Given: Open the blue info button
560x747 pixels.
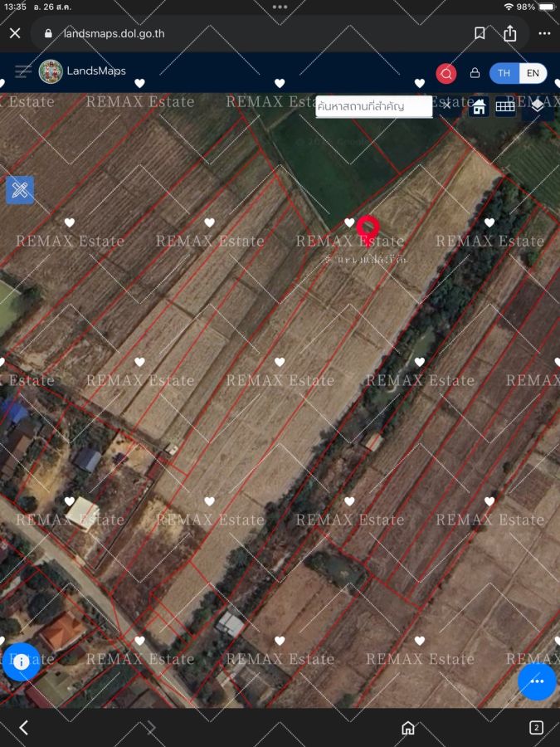Looking at the screenshot, I should [21, 662].
